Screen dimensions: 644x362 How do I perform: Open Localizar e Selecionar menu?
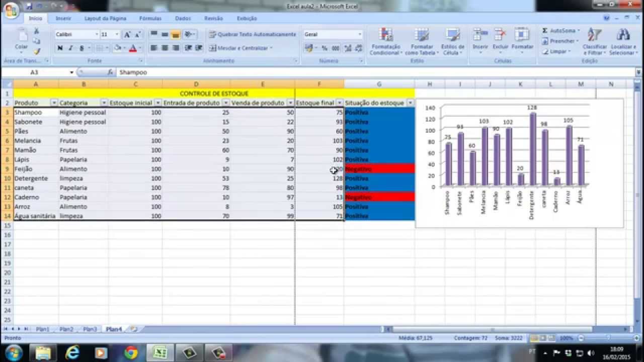[623, 41]
